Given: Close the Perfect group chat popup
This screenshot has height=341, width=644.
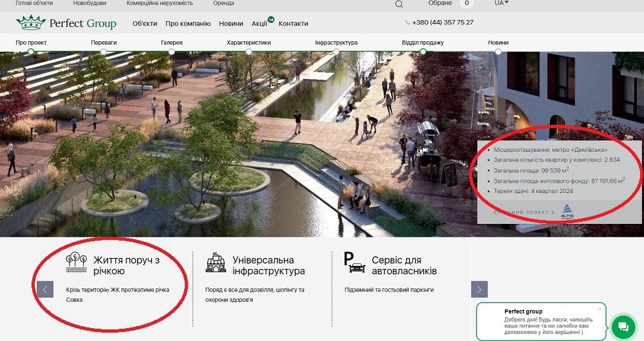Looking at the screenshot, I should 599,309.
